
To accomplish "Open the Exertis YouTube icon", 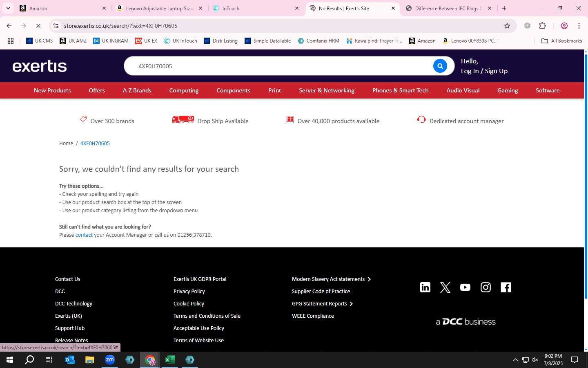I will 465,287.
